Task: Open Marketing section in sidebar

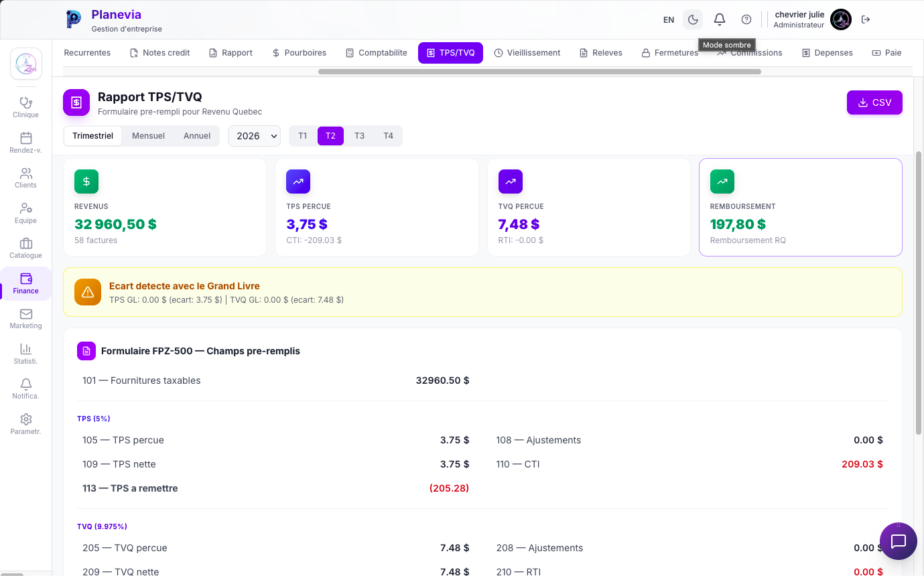Action: coord(26,318)
